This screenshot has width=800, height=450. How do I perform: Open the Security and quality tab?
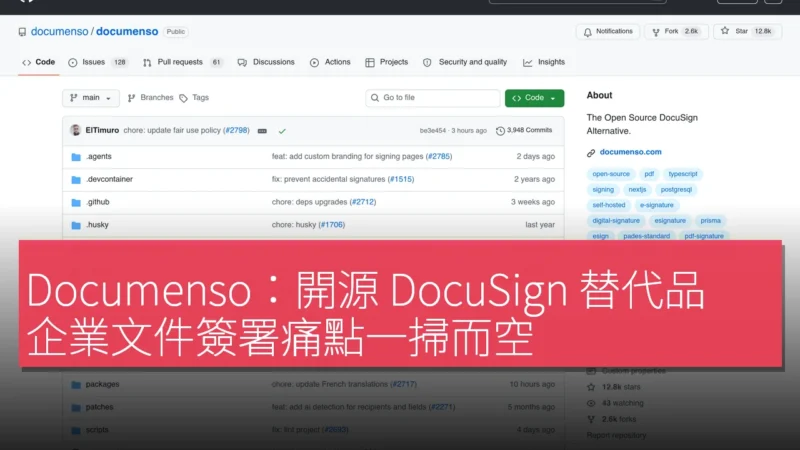(x=465, y=62)
